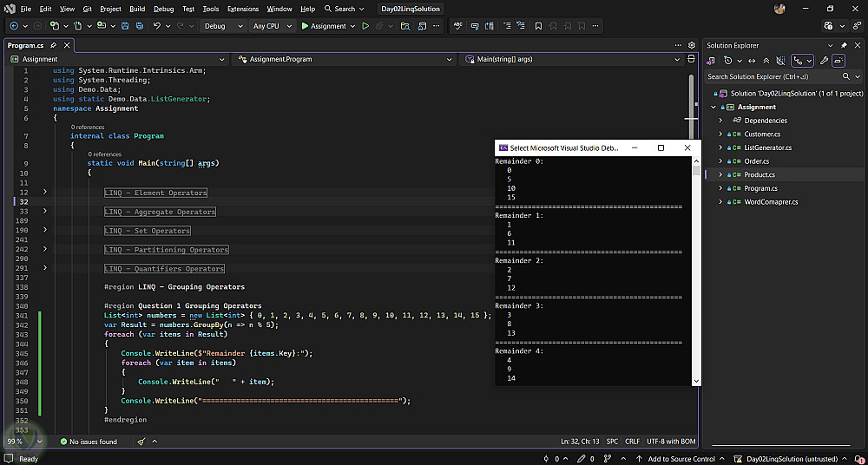
Task: Click Start Without Debugging outline play icon
Action: click(365, 26)
